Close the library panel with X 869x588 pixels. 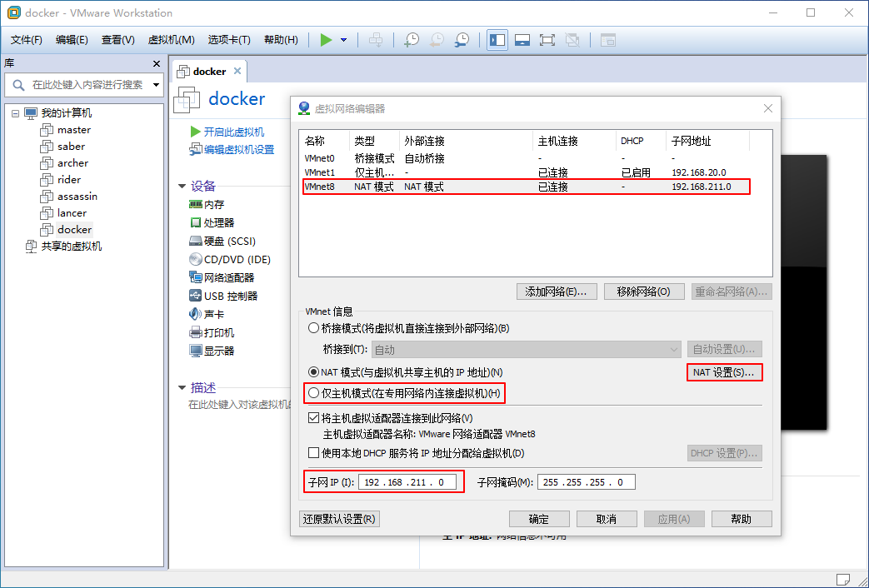click(156, 64)
